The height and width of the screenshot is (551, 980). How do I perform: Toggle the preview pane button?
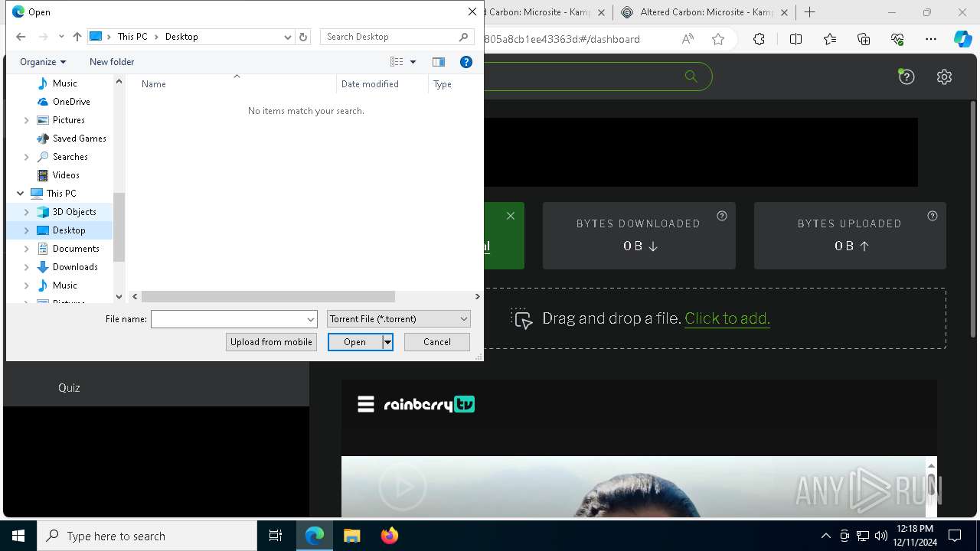[x=439, y=62]
